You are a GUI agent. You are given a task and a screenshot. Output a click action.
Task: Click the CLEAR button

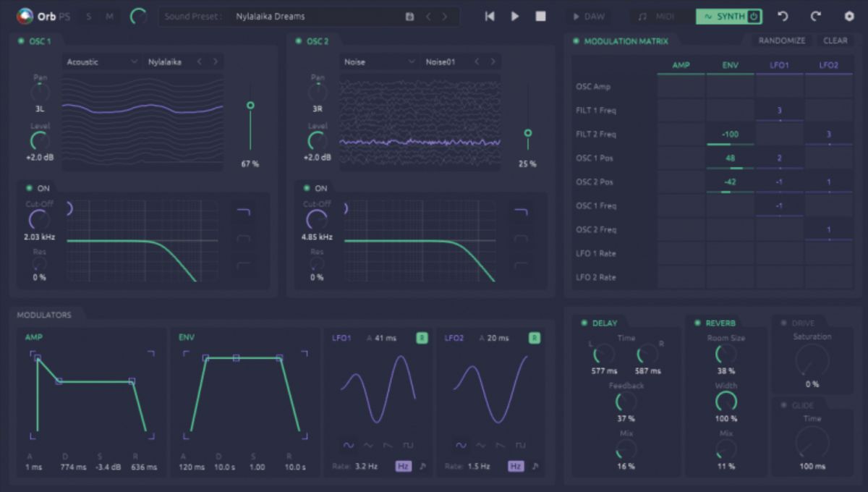click(835, 41)
